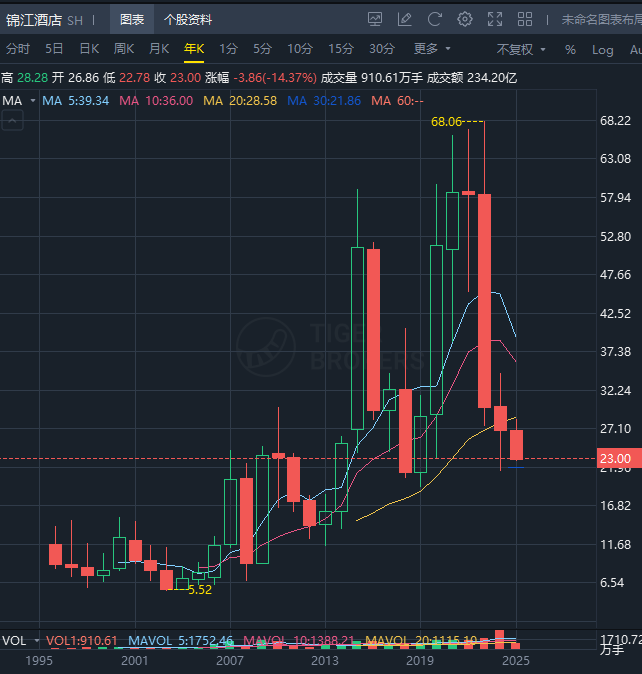
Task: Click the 23.00 current price tag
Action: (619, 459)
